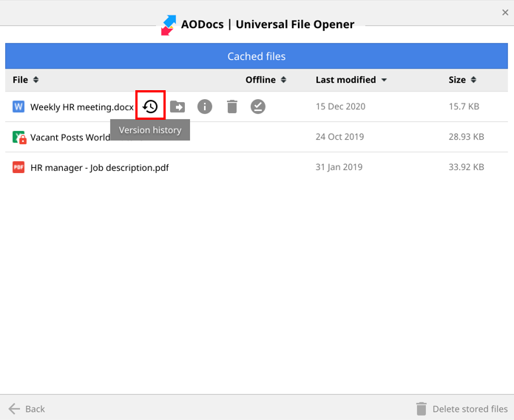Click the 33.92 KB size value

pos(466,167)
